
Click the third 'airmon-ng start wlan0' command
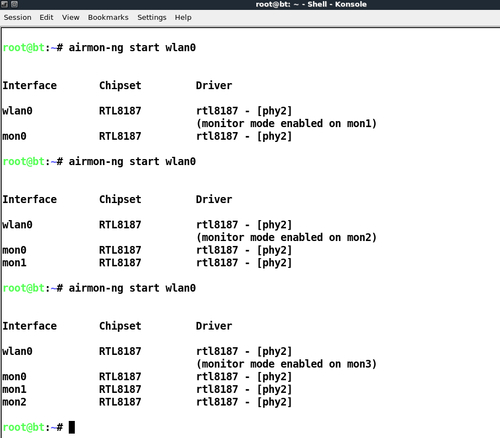[x=132, y=288]
